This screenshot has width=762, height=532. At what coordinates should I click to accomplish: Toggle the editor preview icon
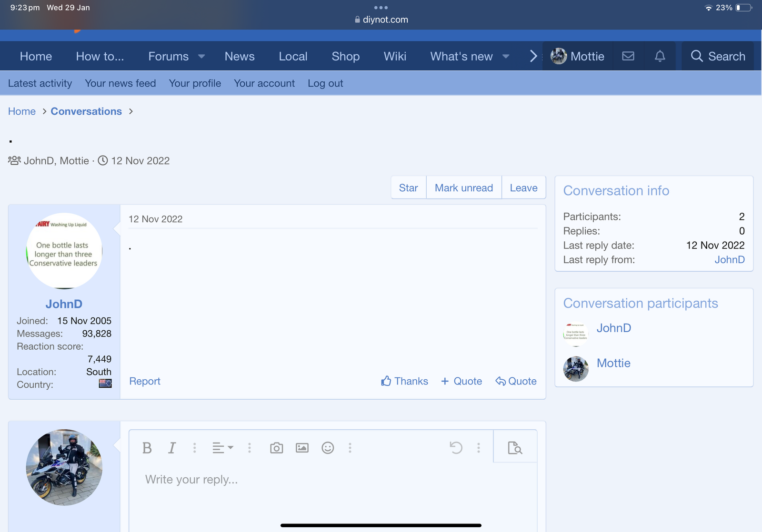[x=515, y=448]
